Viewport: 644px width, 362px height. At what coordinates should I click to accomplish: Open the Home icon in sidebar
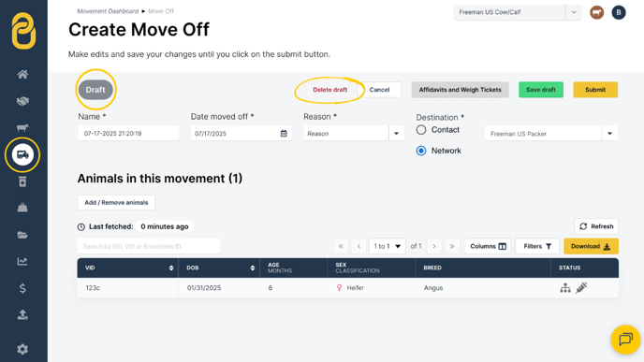[22, 74]
